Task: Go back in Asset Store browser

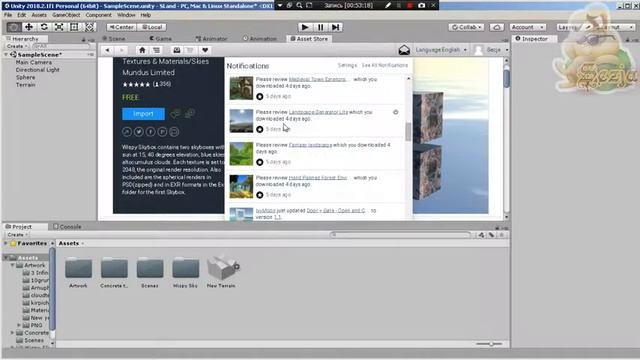Action: point(108,50)
